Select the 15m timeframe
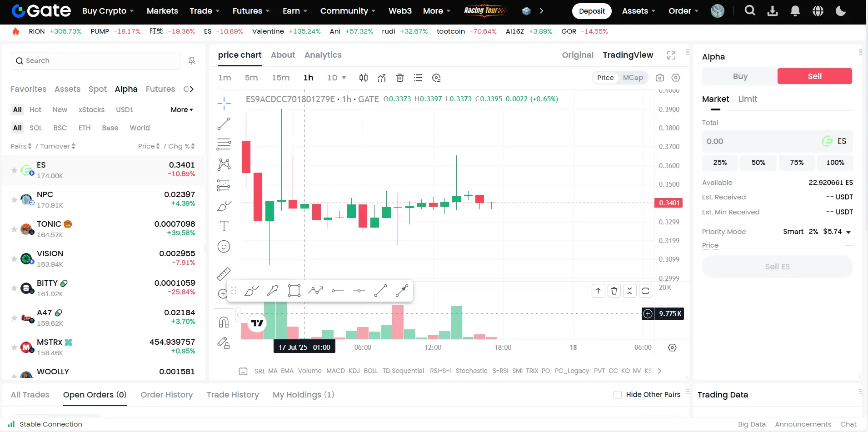This screenshot has width=868, height=432. [x=280, y=78]
